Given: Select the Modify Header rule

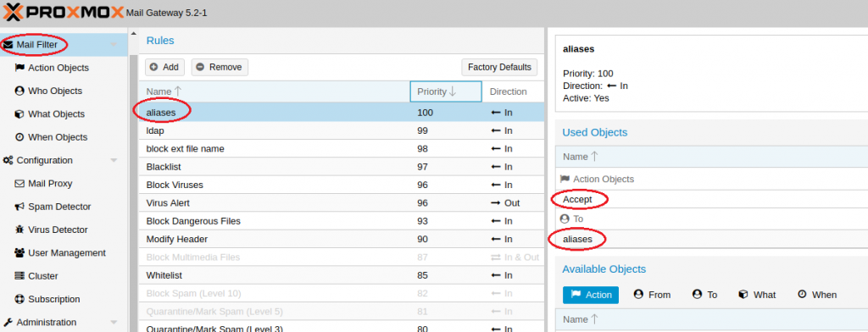Looking at the screenshot, I should [342, 239].
